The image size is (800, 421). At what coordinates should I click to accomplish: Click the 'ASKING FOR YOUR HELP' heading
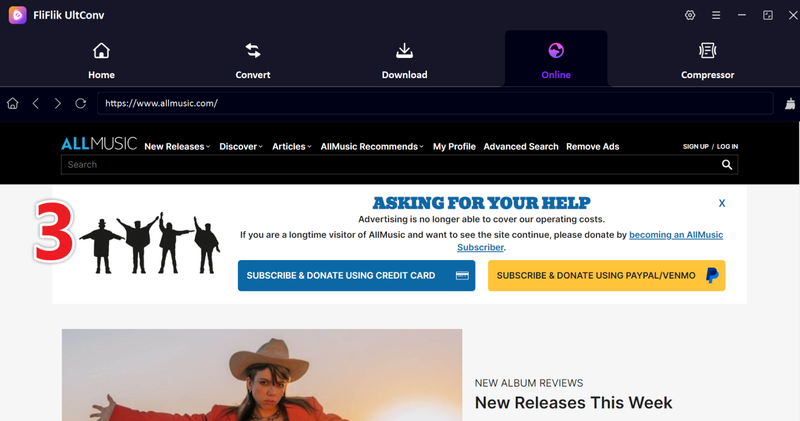481,203
